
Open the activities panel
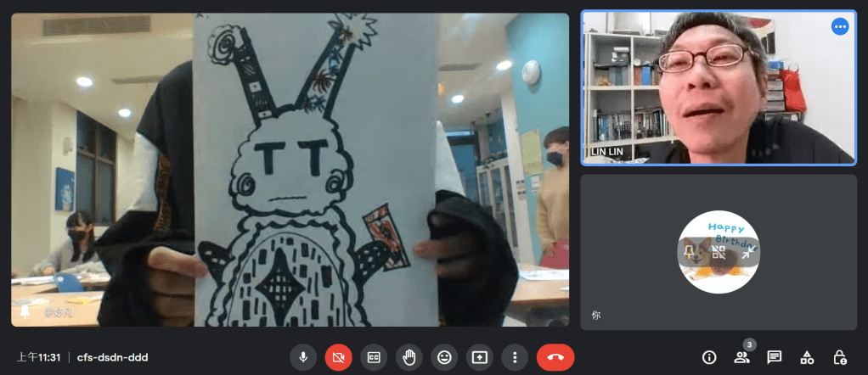pos(807,357)
